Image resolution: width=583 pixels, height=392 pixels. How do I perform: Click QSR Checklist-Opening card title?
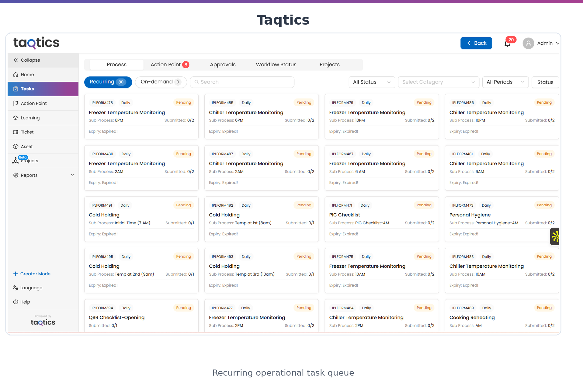point(116,318)
